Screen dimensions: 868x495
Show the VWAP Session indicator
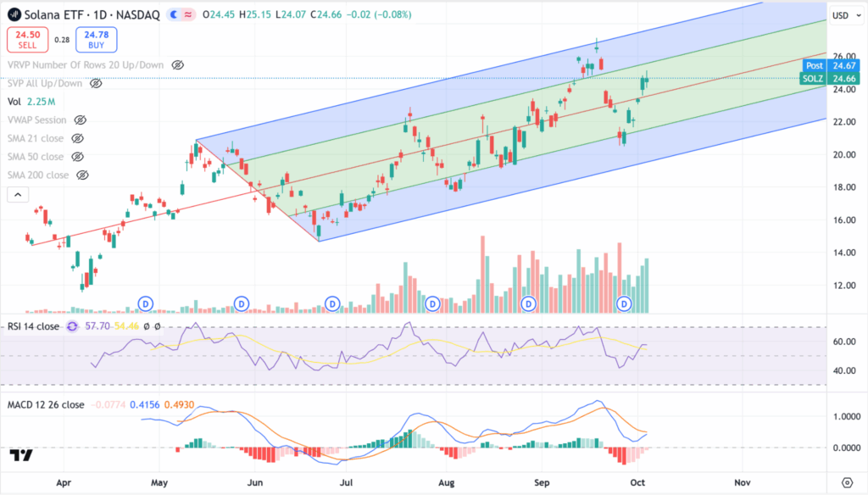pyautogui.click(x=81, y=120)
